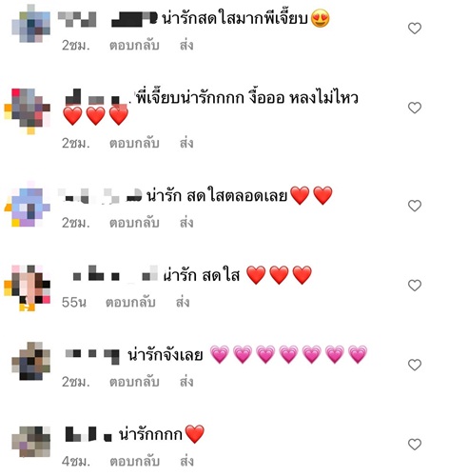Open avatar of 'น่ารักจังเลย' commenter
Screen dimensions: 449x476
coord(30,362)
